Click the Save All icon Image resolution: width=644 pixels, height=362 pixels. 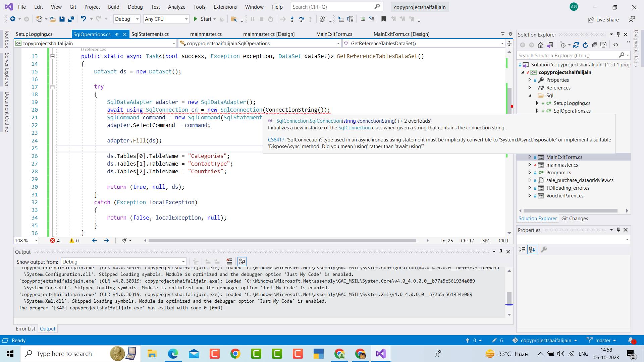71,19
